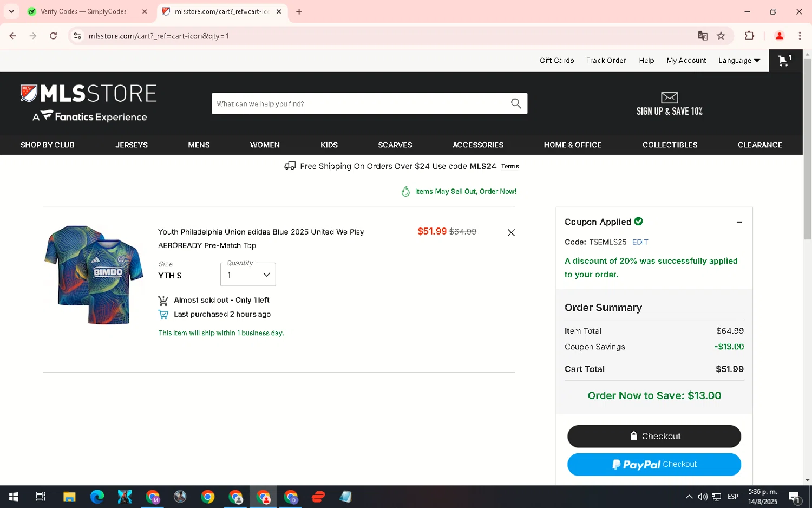This screenshot has width=812, height=508.
Task: Open the Collectibles menu
Action: click(670, 145)
